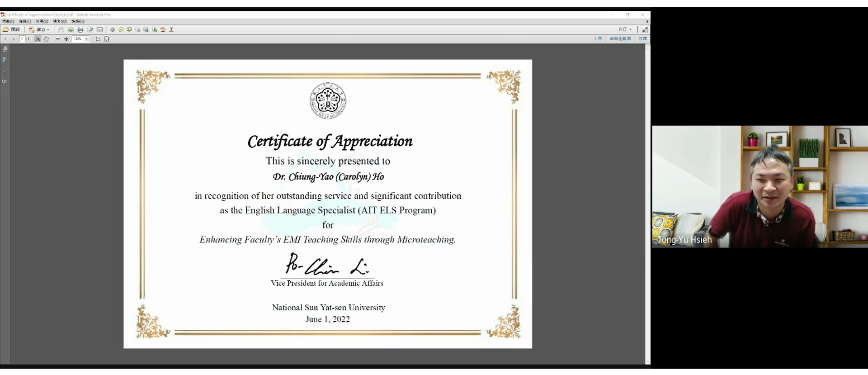Click the fit full page icon
This screenshot has height=375, width=868.
pos(107,39)
